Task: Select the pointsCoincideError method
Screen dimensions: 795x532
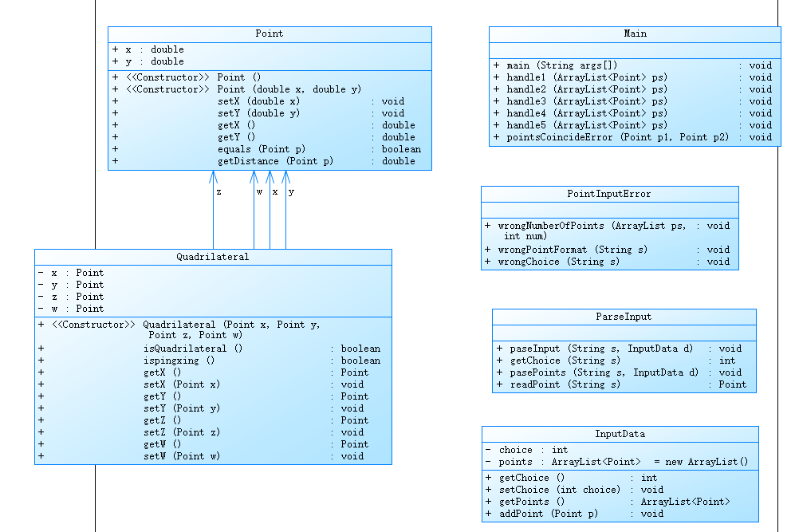Action: tap(633, 137)
